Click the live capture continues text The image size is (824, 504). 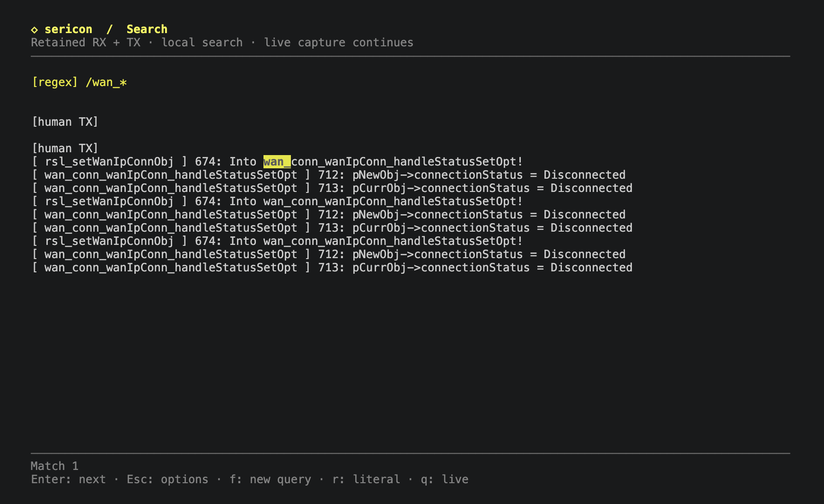[339, 43]
